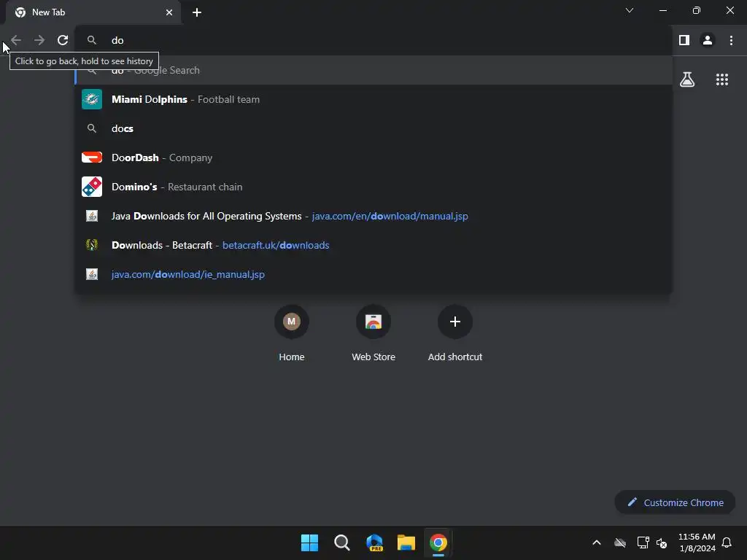The width and height of the screenshot is (747, 560).
Task: Open File Explorer from the taskbar
Action: [406, 542]
